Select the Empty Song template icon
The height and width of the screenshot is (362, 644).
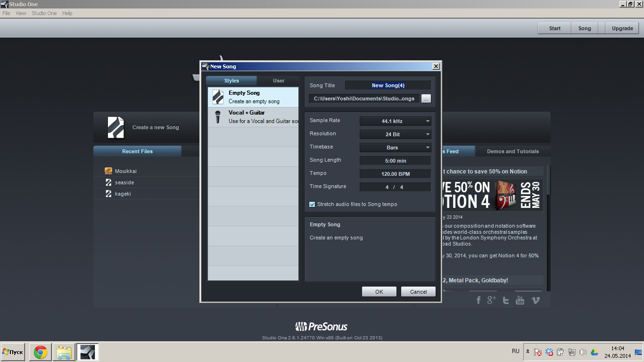click(x=218, y=97)
